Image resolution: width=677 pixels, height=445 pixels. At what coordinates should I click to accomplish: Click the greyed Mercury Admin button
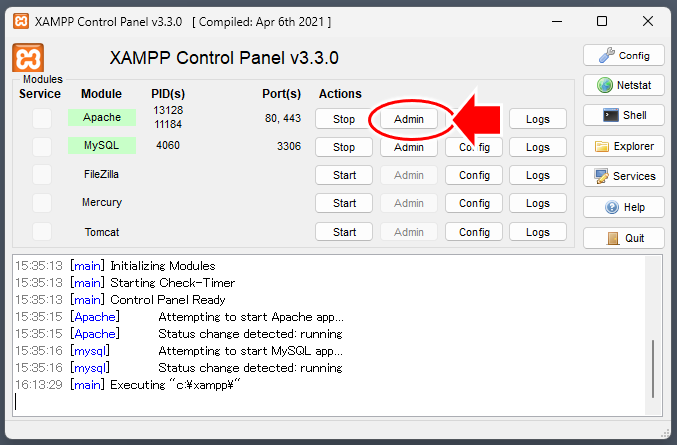coord(408,203)
